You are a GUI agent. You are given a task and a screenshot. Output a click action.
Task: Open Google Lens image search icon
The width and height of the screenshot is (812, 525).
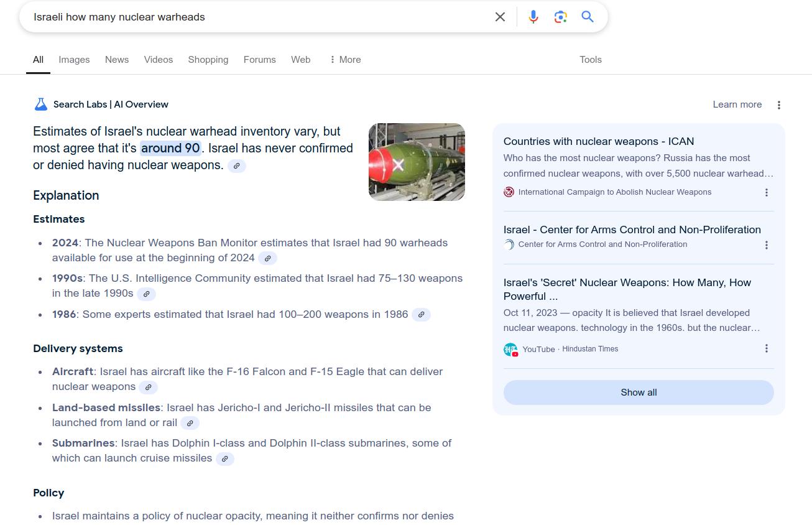coord(560,17)
